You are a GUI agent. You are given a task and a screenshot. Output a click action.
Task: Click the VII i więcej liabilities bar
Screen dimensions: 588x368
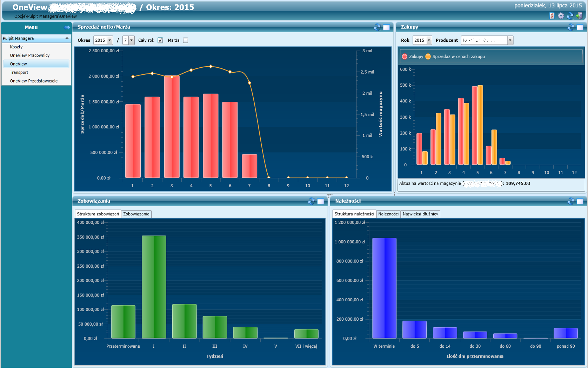click(x=306, y=334)
